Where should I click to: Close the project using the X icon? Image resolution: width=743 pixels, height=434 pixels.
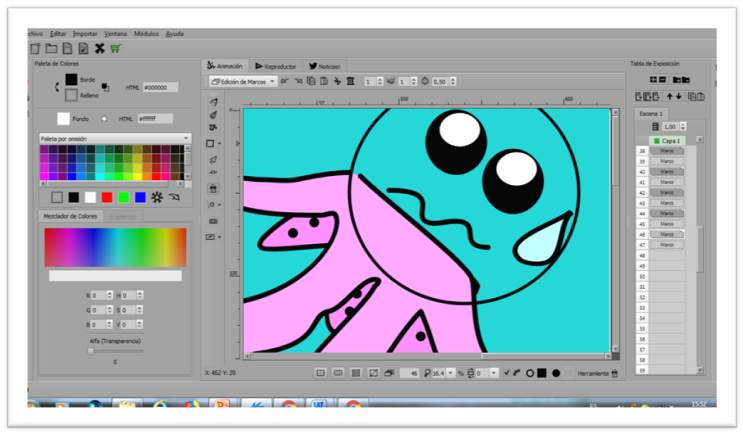(100, 48)
